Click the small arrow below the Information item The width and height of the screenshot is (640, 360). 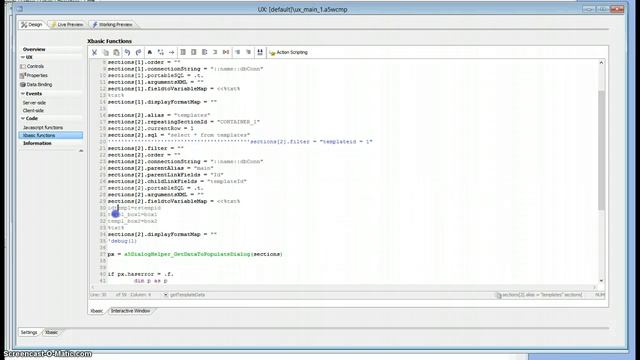pos(81,151)
